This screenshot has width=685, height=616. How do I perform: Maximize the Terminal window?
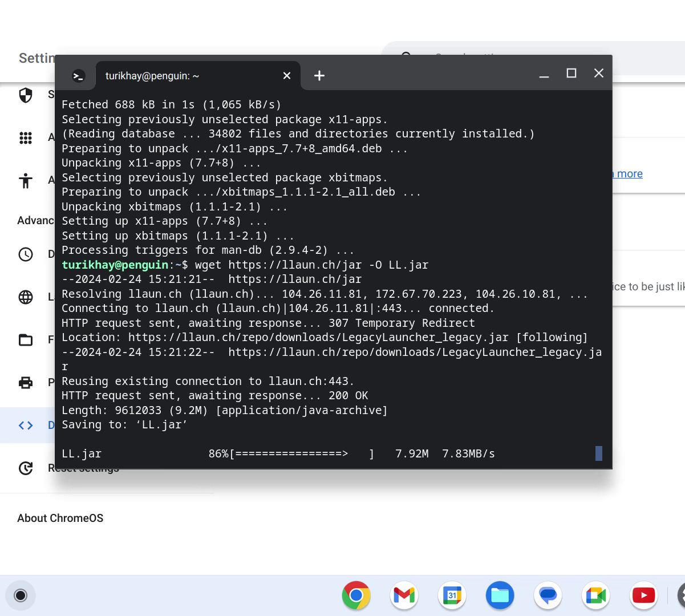[x=571, y=73]
